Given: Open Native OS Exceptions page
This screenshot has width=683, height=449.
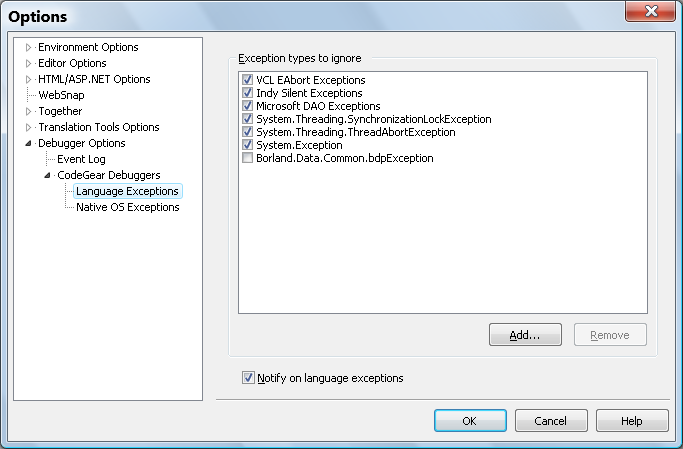Looking at the screenshot, I should [128, 207].
